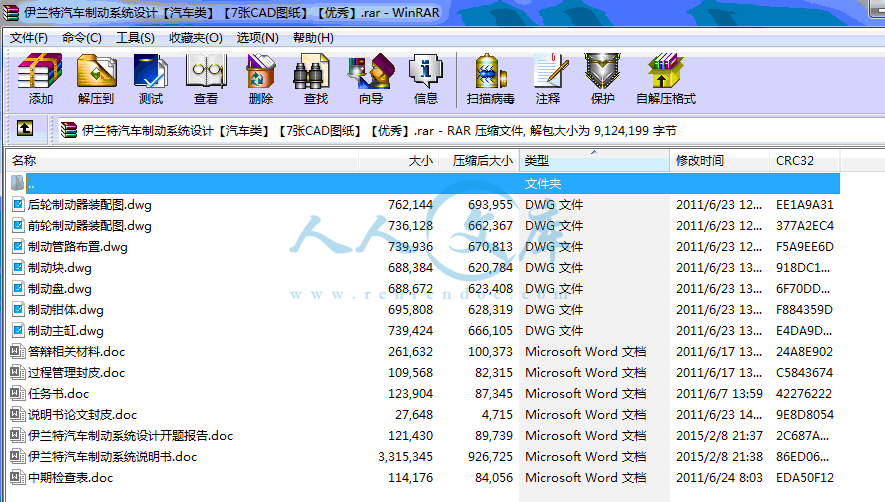Open the 选项(N) menu
The image size is (885, 502).
click(x=257, y=38)
